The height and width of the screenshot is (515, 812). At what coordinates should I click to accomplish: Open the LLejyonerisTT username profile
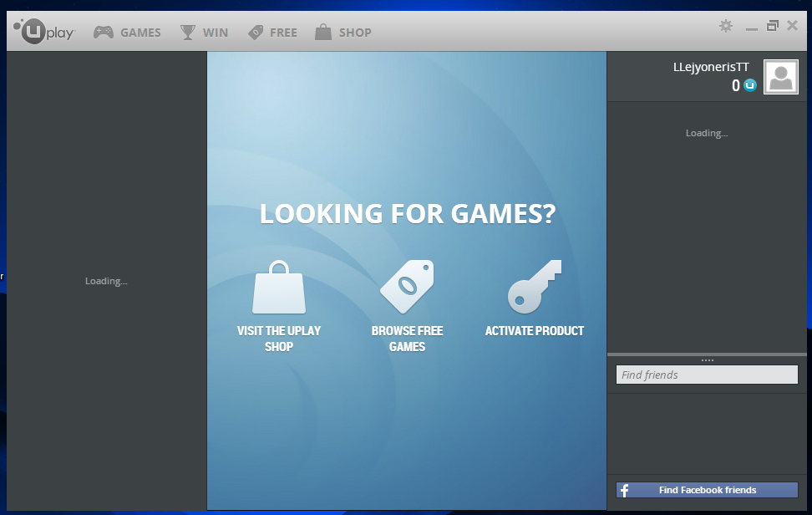point(711,67)
